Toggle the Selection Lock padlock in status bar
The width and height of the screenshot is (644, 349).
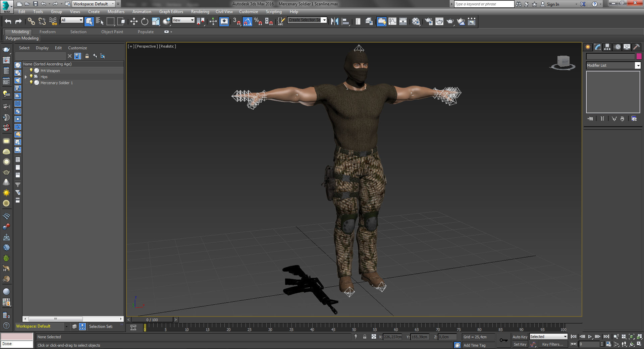pyautogui.click(x=365, y=337)
